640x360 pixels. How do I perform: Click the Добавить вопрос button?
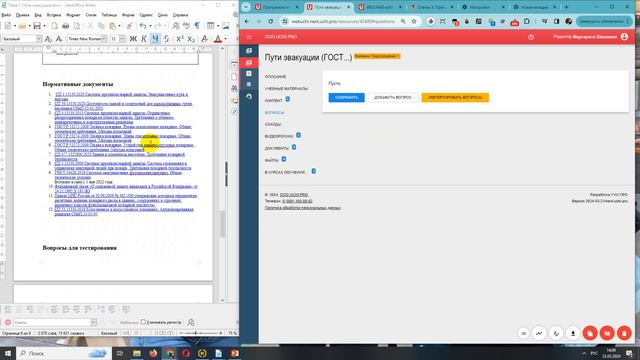pos(393,98)
